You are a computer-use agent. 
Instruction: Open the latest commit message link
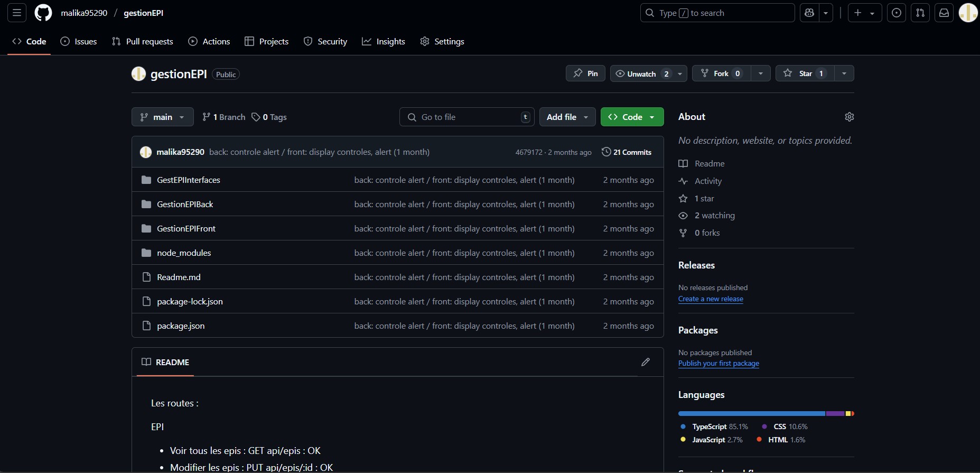(x=319, y=152)
